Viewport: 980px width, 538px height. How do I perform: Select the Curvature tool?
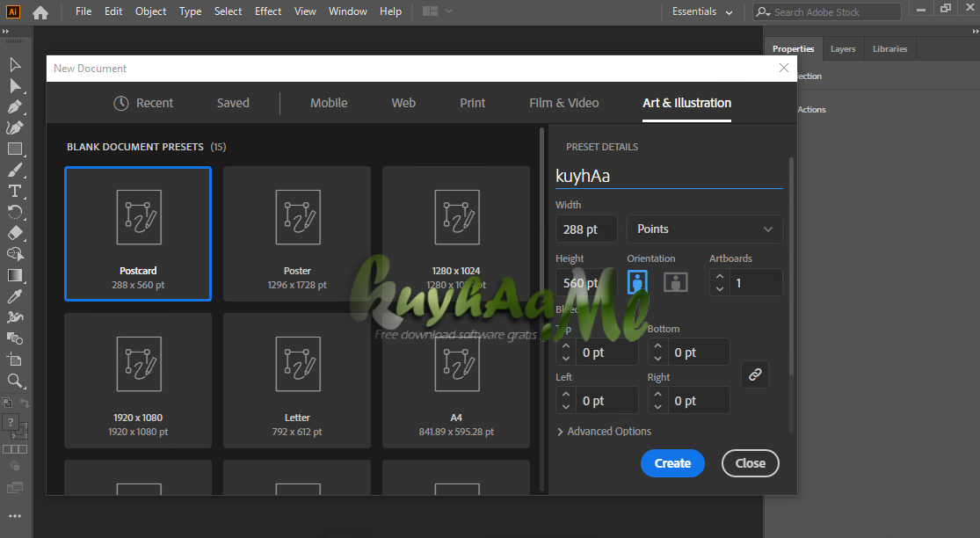15,128
